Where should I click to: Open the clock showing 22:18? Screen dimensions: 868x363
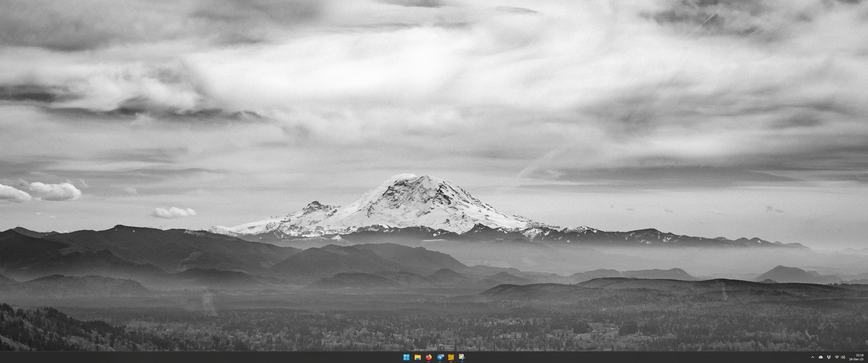point(860,355)
